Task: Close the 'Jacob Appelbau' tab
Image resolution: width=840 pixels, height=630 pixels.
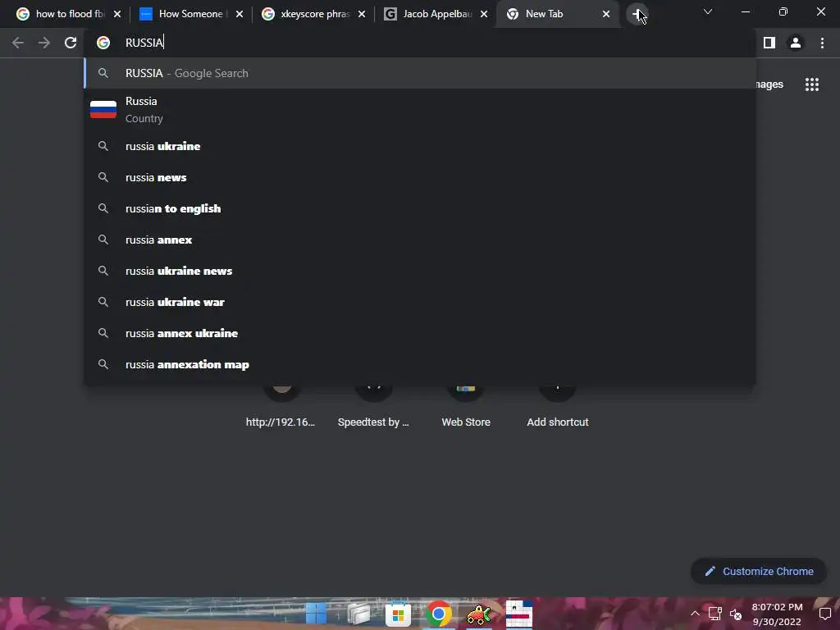Action: point(484,14)
